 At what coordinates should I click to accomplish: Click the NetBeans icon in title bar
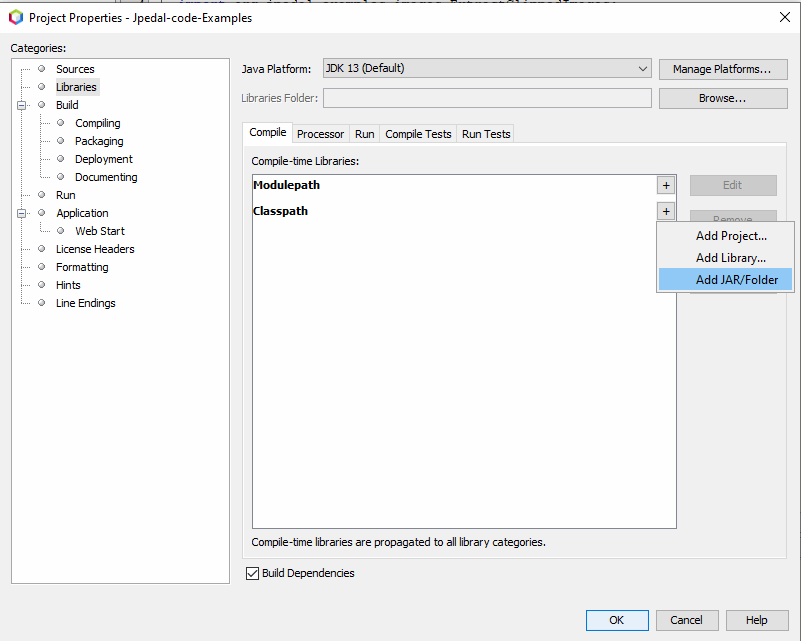pyautogui.click(x=16, y=17)
